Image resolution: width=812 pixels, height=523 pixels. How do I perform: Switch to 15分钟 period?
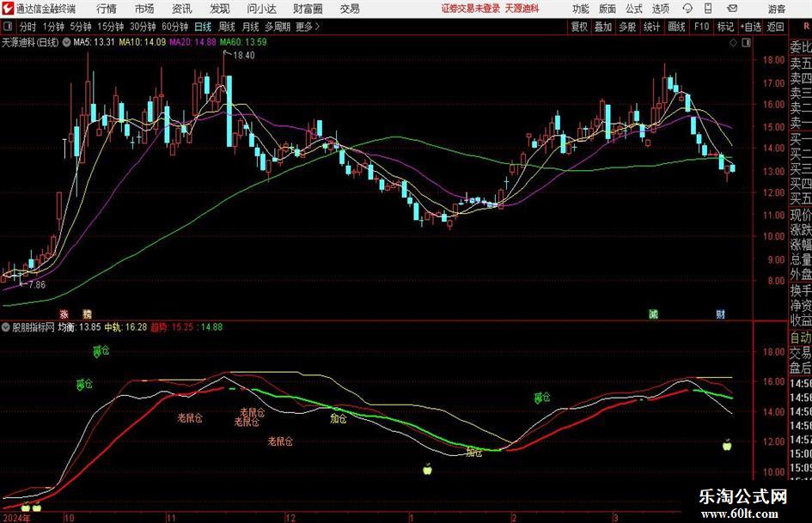click(111, 27)
